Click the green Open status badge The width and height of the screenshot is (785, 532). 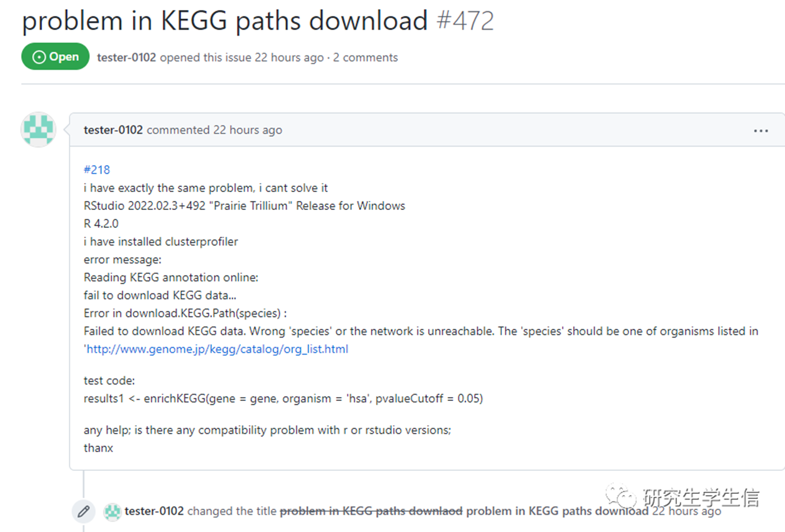(x=55, y=57)
